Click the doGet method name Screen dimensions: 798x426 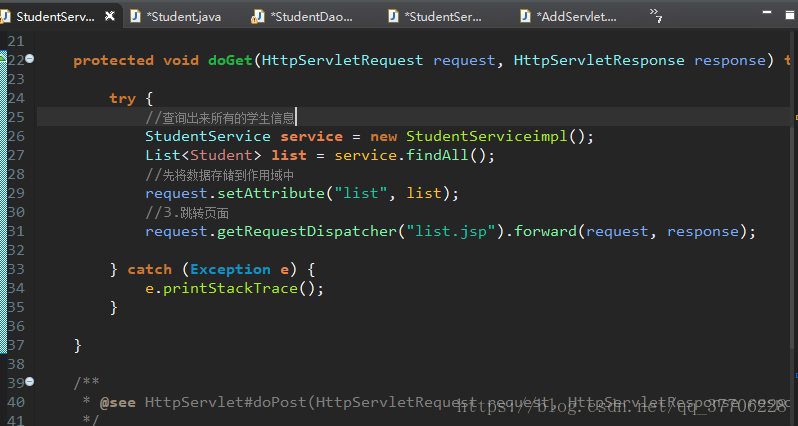tap(231, 61)
